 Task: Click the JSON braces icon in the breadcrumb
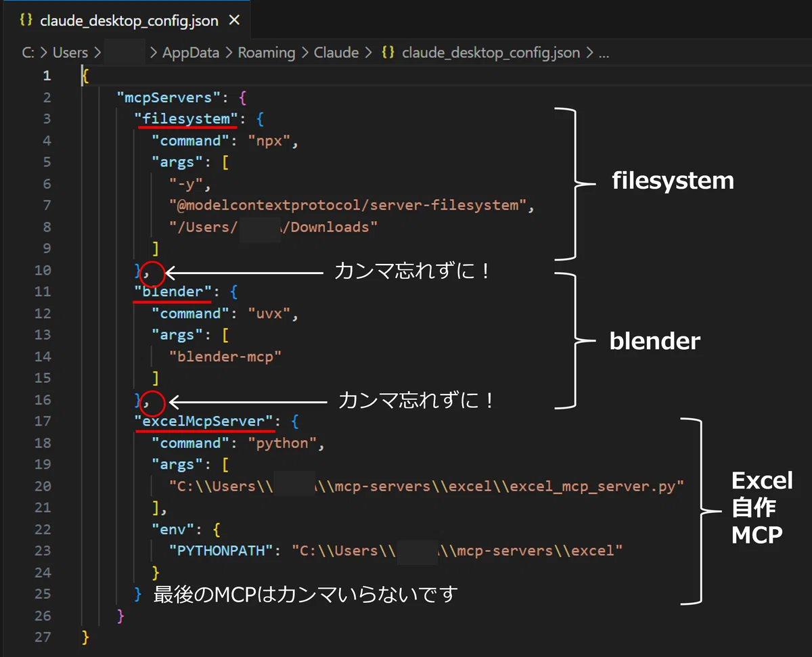pyautogui.click(x=388, y=53)
